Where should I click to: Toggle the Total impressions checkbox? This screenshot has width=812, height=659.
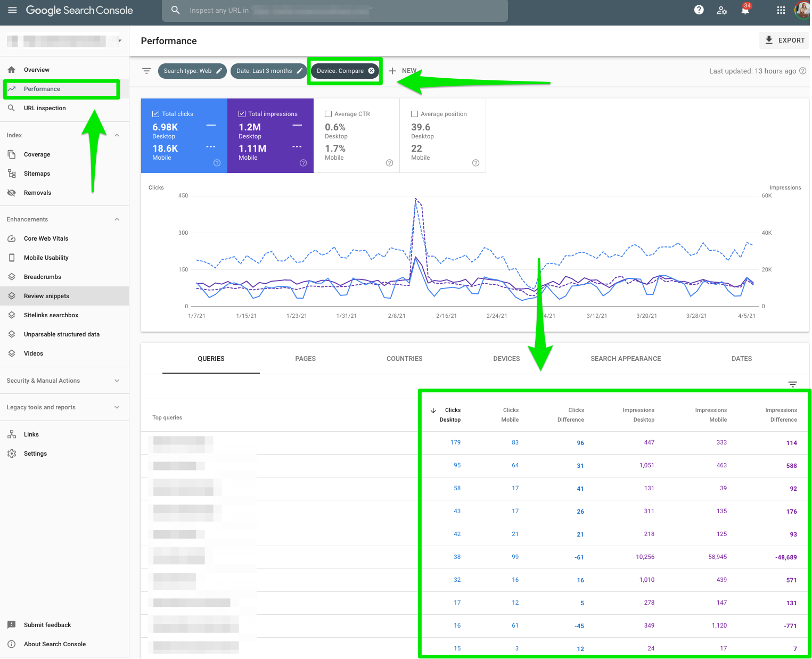(242, 114)
